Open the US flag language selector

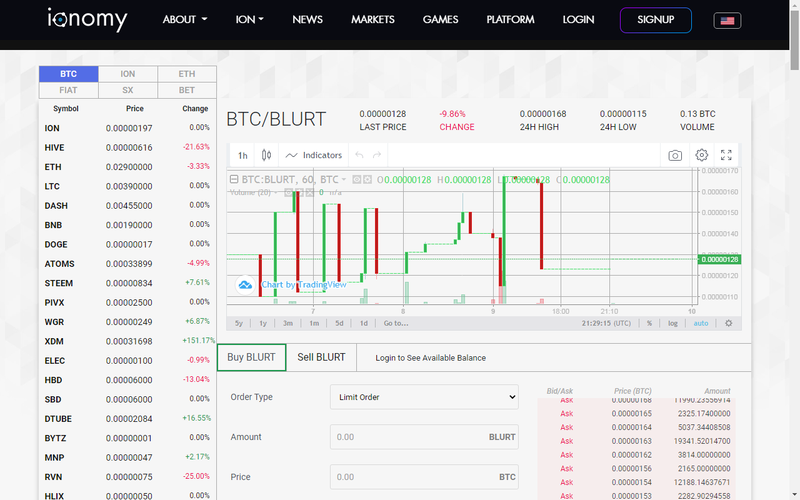[727, 21]
